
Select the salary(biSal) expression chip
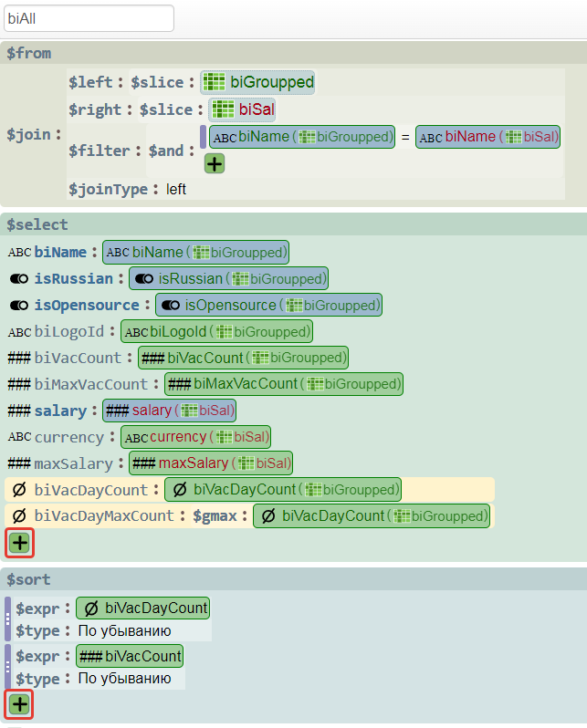[x=170, y=411]
